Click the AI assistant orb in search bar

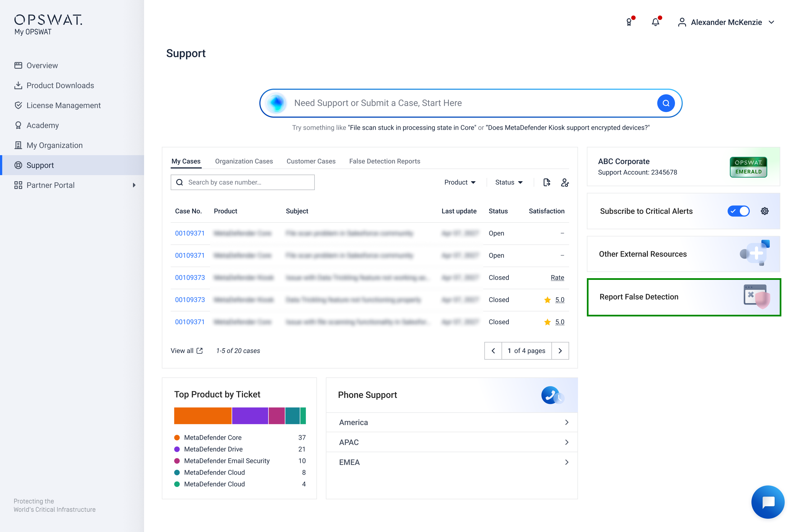[277, 103]
